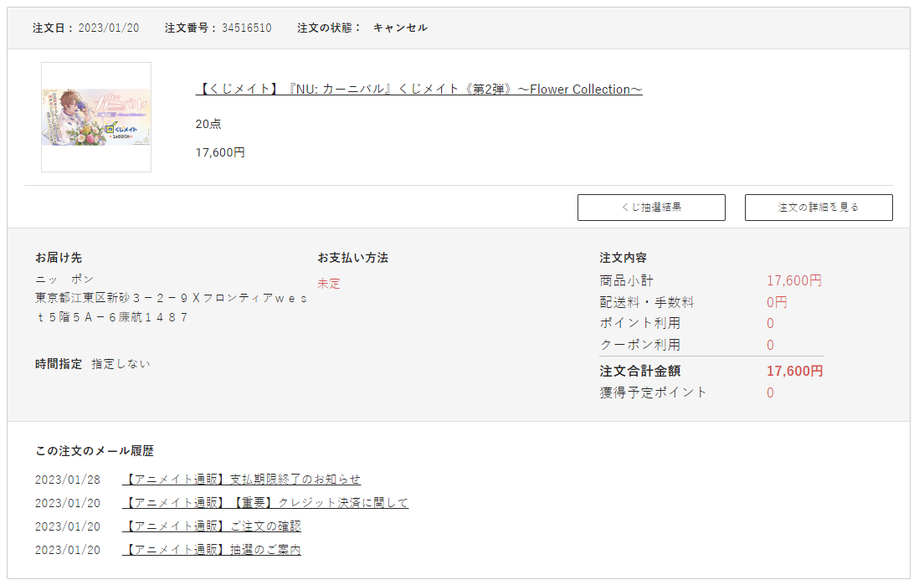Click the recipient name ニッ ポン

click(64, 280)
